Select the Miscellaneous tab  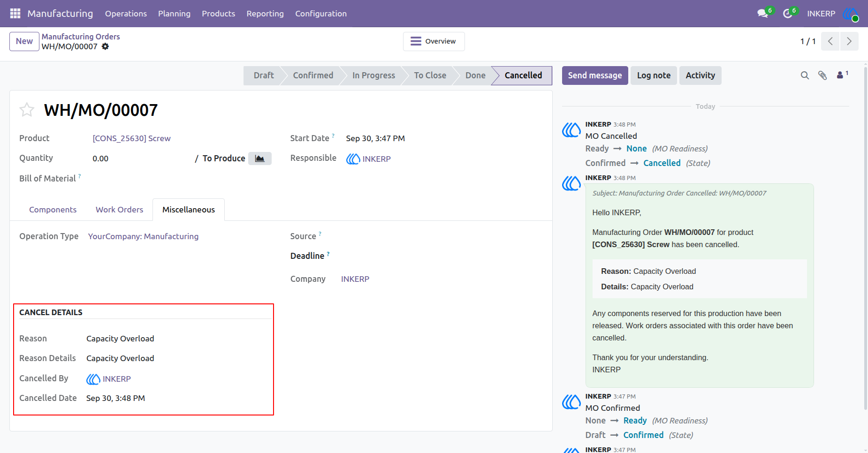coord(189,210)
